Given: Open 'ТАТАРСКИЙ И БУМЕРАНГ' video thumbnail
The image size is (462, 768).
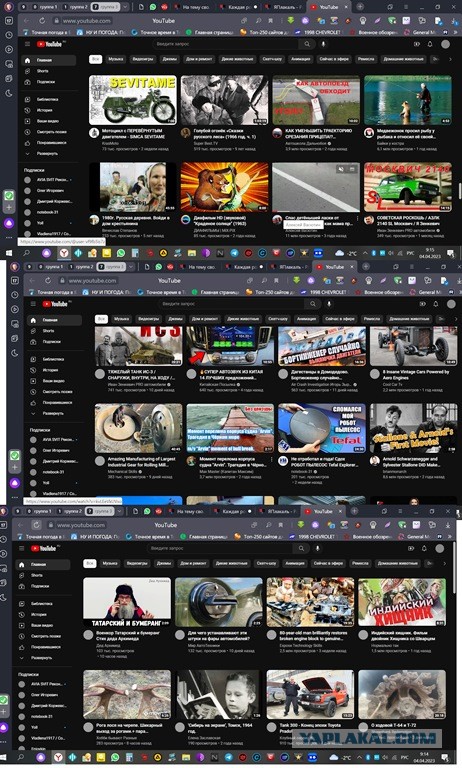Looking at the screenshot, I should pos(127,603).
